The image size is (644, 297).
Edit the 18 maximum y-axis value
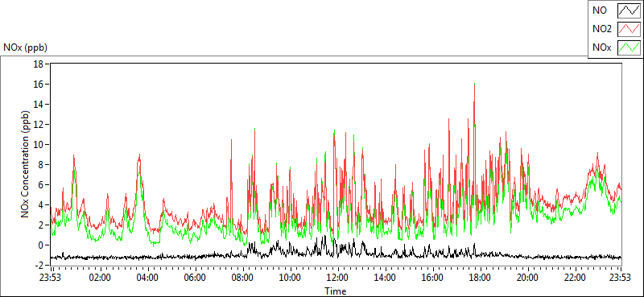click(x=39, y=64)
